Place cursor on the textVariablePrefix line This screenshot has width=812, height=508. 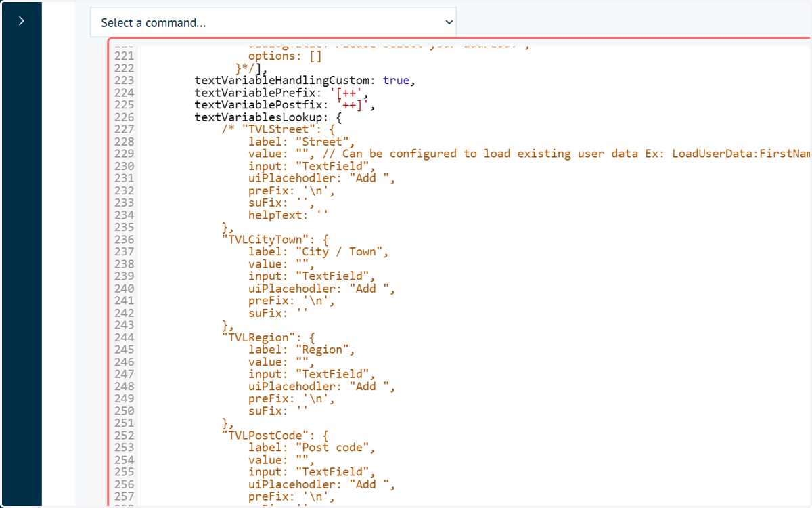tap(281, 93)
